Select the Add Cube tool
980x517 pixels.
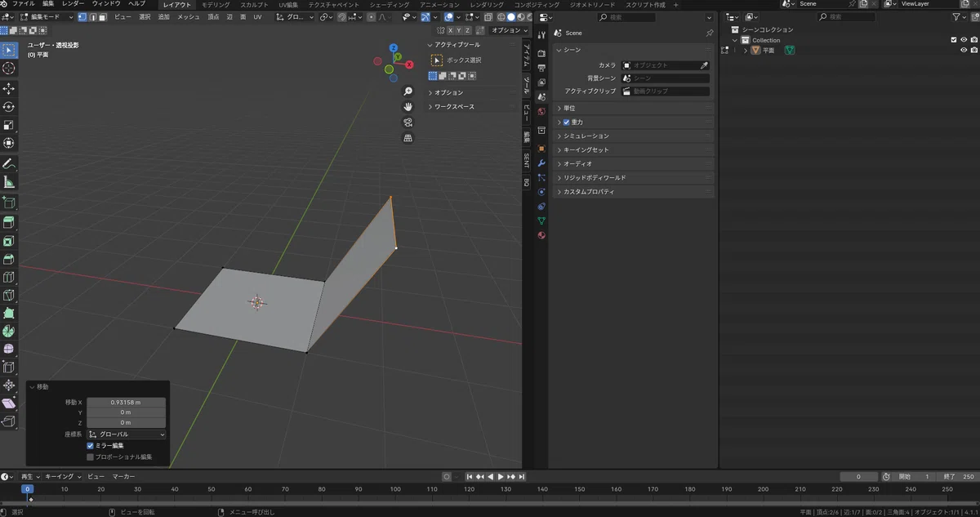[9, 203]
